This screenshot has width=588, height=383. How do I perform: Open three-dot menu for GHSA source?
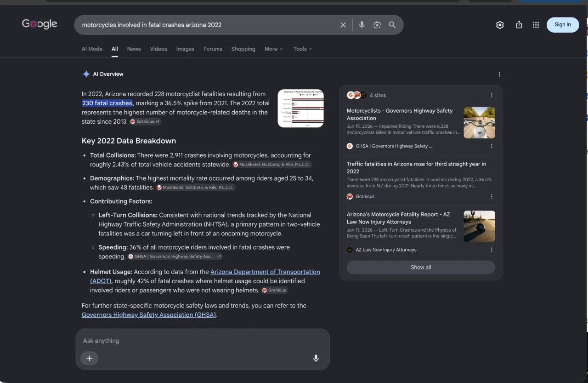[x=492, y=146]
